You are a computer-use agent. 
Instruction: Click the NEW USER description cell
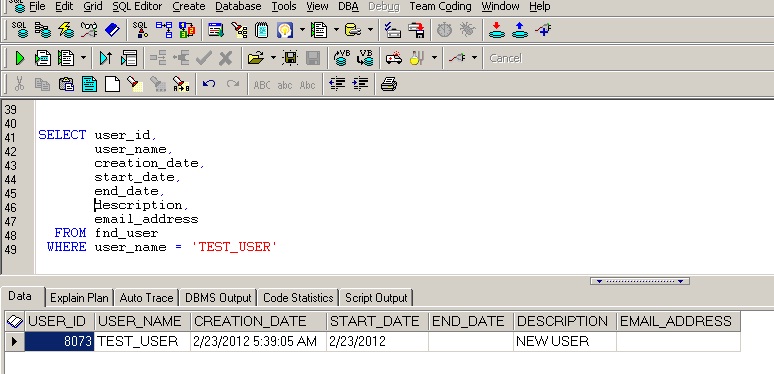565,341
